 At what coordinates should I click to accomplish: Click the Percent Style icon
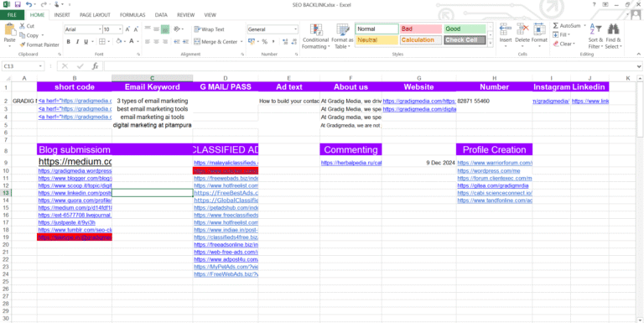pyautogui.click(x=264, y=41)
